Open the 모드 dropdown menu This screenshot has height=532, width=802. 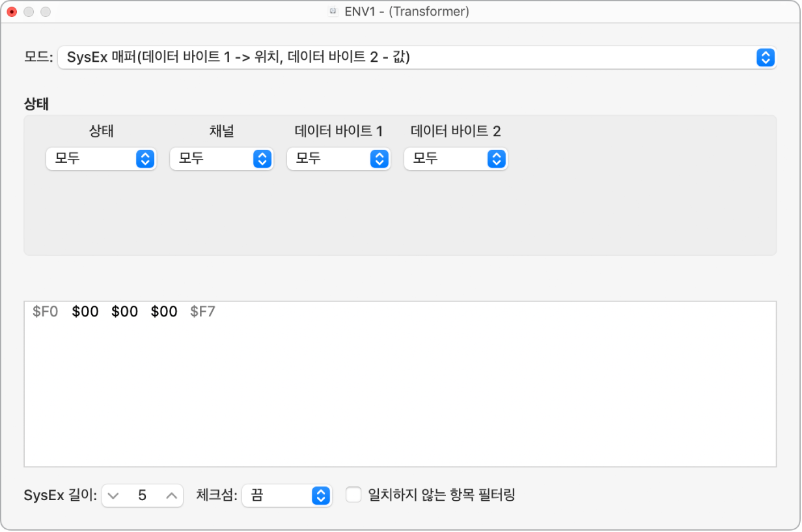coord(417,58)
